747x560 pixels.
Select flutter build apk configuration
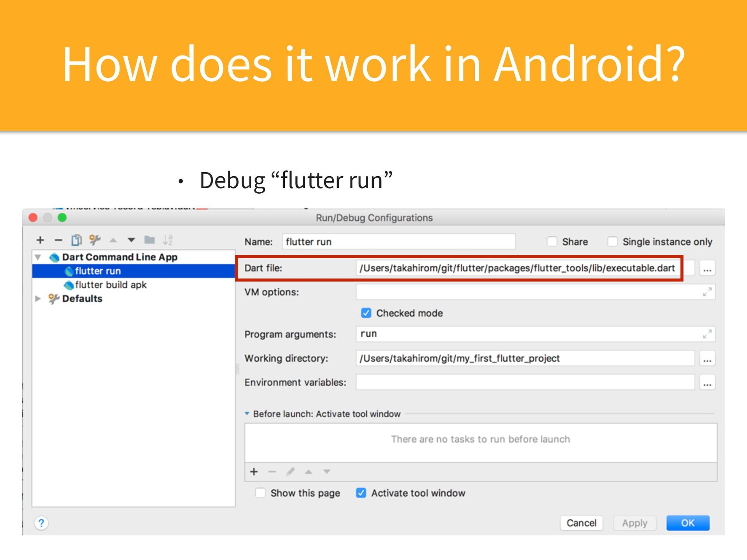(110, 285)
